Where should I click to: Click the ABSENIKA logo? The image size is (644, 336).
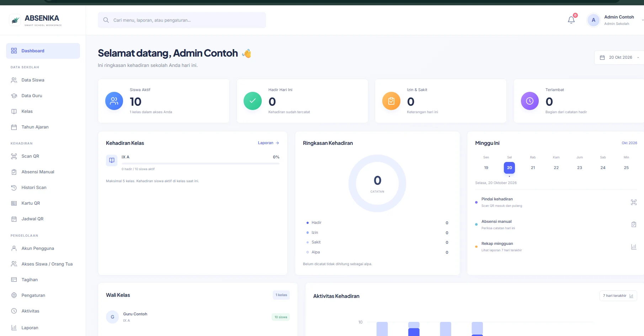point(35,20)
